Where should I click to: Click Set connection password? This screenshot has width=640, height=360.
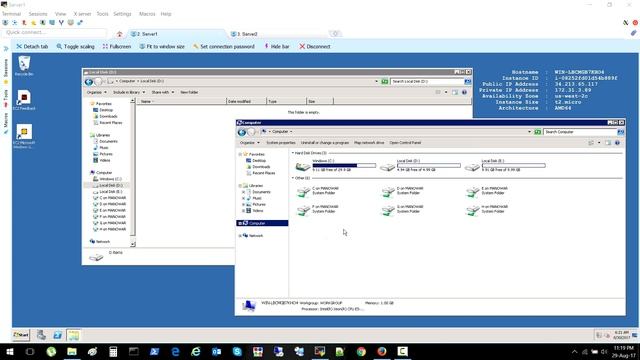tap(224, 47)
